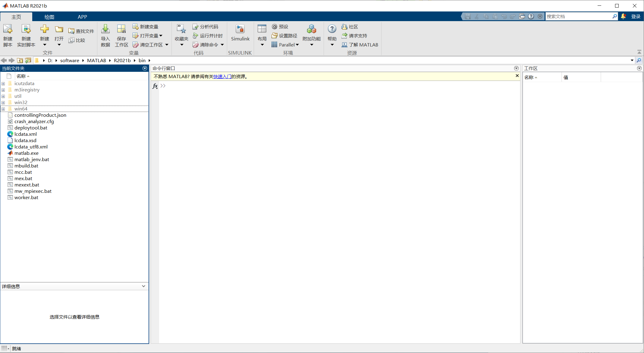Click Find Files (查找文件)

click(x=81, y=31)
